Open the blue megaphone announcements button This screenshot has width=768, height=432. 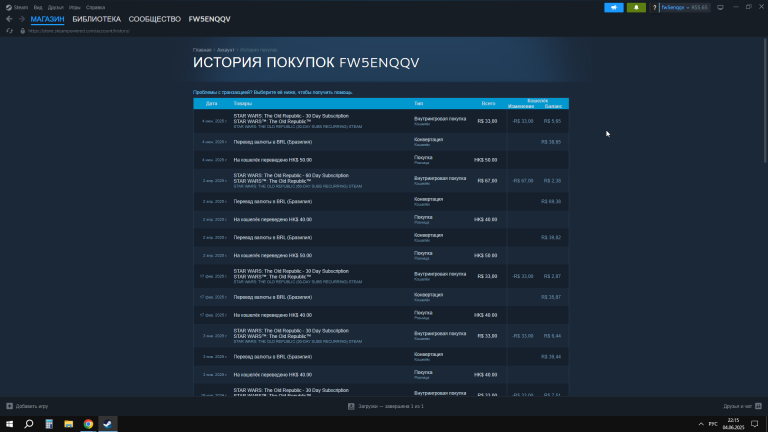point(614,7)
